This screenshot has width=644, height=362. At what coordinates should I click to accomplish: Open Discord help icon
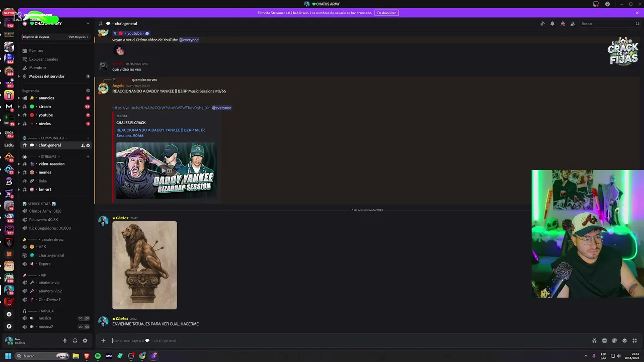[607, 4]
